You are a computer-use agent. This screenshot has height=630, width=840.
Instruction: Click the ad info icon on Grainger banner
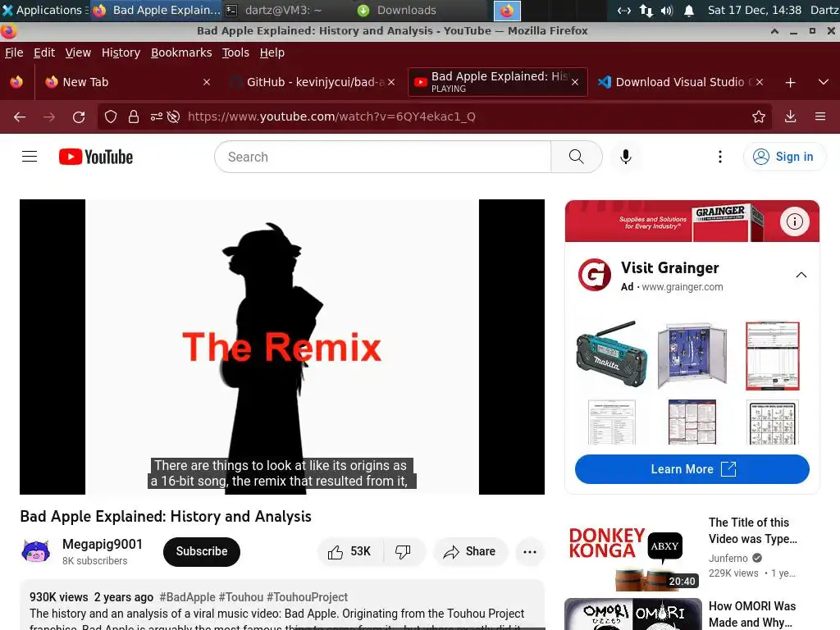pyautogui.click(x=794, y=221)
